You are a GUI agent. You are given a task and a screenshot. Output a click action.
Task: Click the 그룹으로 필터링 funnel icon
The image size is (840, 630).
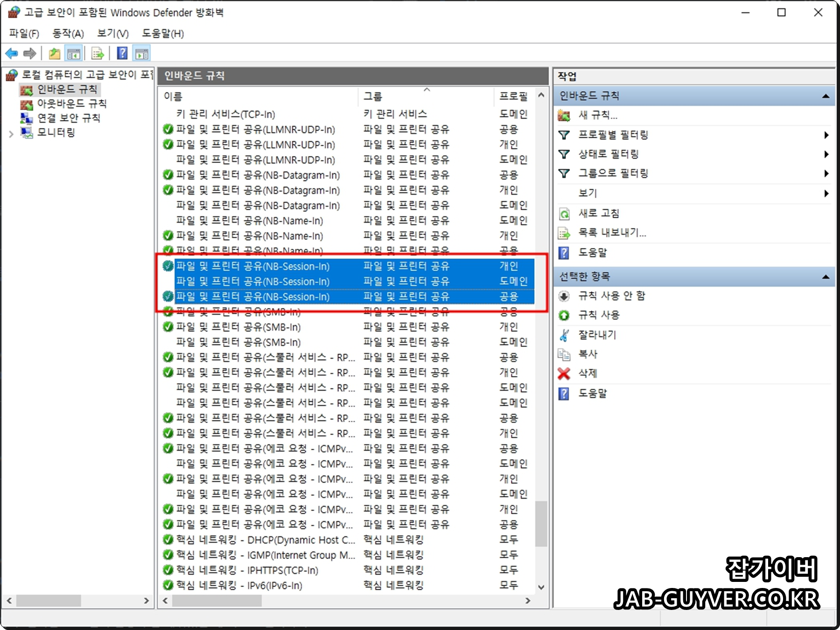point(564,174)
